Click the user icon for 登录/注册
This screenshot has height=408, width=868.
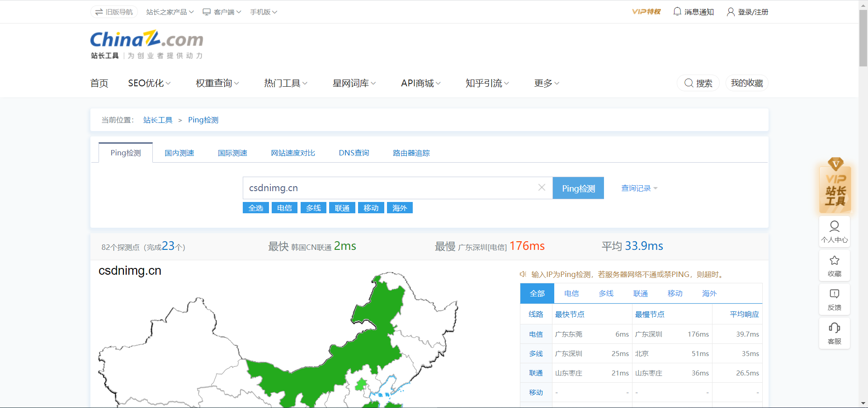pos(731,12)
